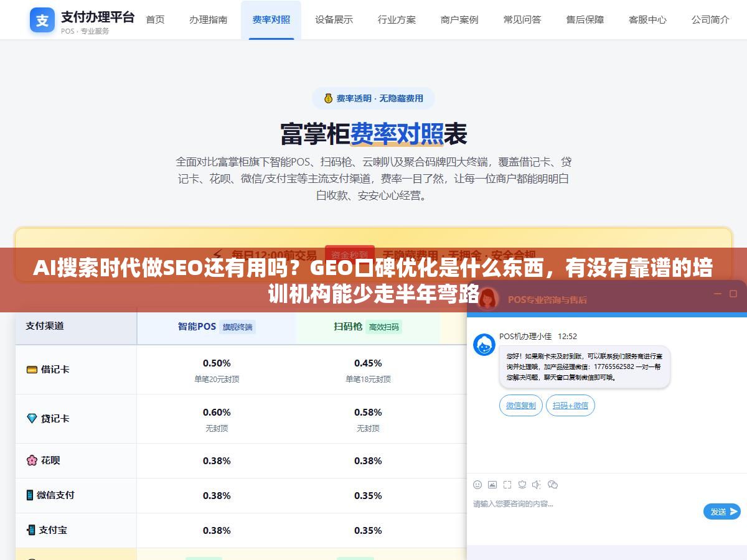Click the 花呗 flower icon
Viewport: 747px width, 560px height.
32,460
